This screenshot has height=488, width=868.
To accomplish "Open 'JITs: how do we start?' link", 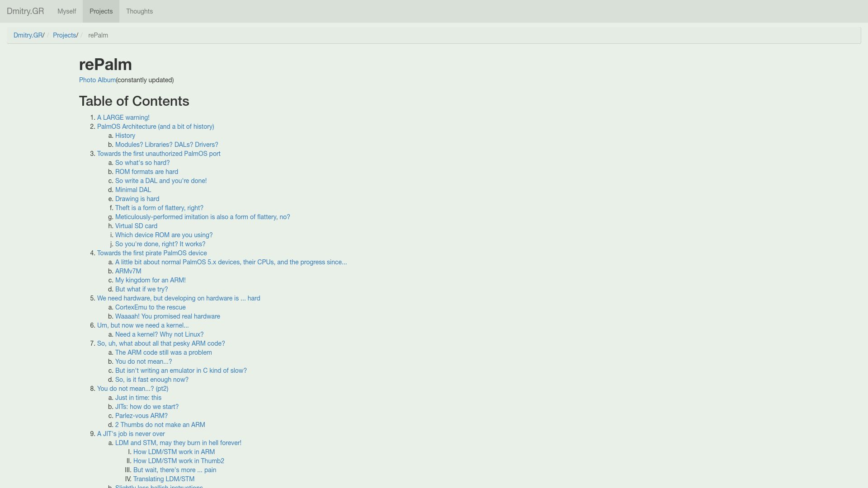I will [147, 407].
